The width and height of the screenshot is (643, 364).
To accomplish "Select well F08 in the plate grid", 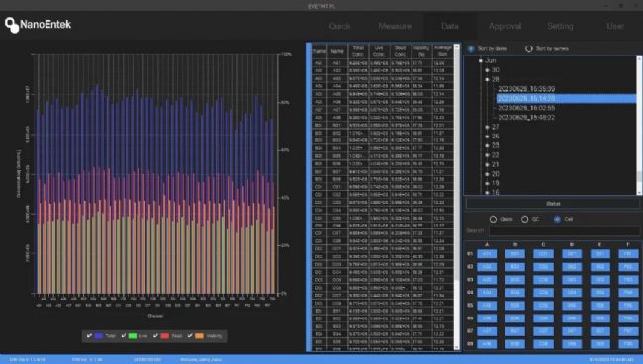I will (628, 344).
